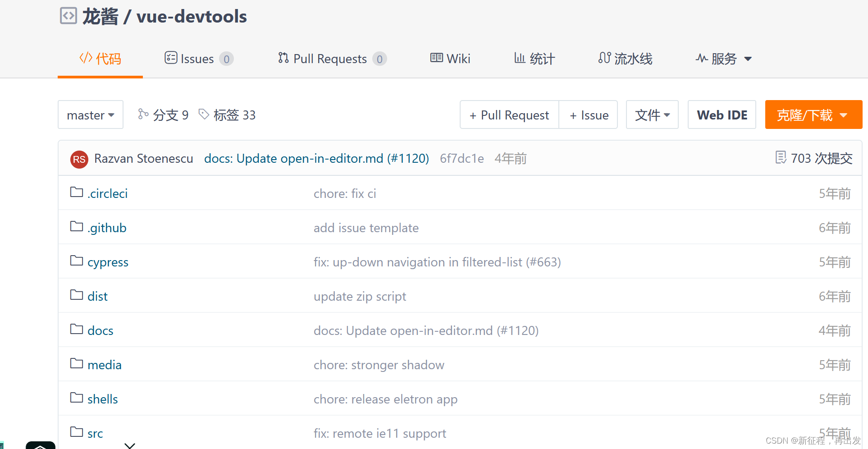Open latest commit message docs: Update open-in-editor.md
This screenshot has height=449, width=868.
[316, 159]
